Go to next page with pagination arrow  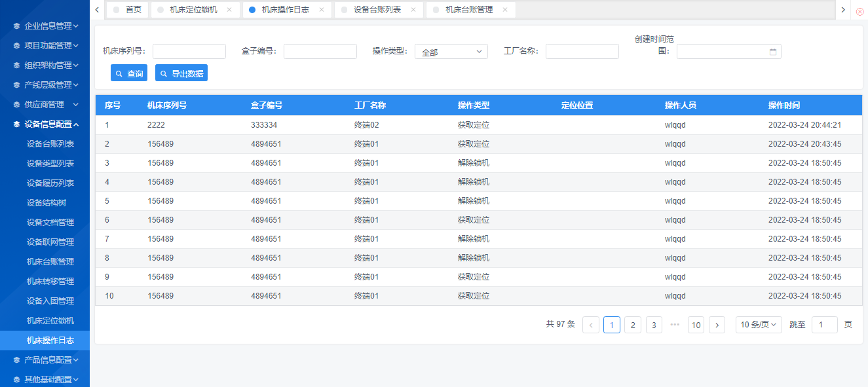(x=717, y=325)
